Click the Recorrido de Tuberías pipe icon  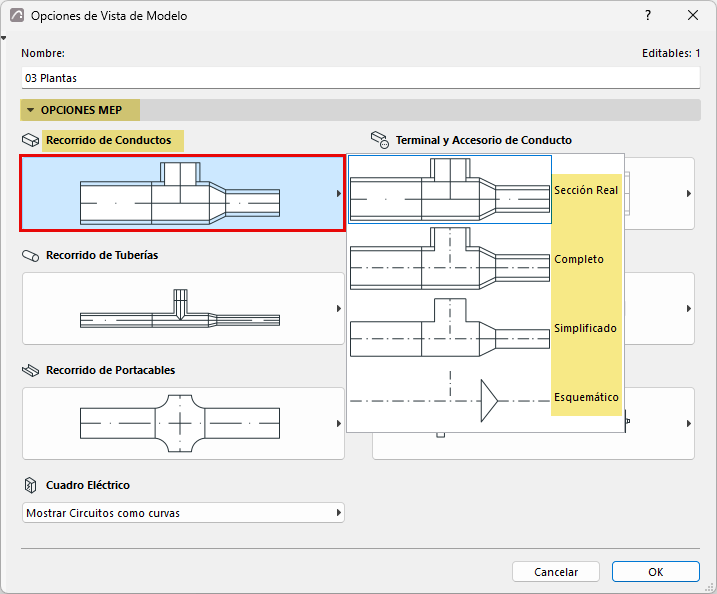point(31,256)
